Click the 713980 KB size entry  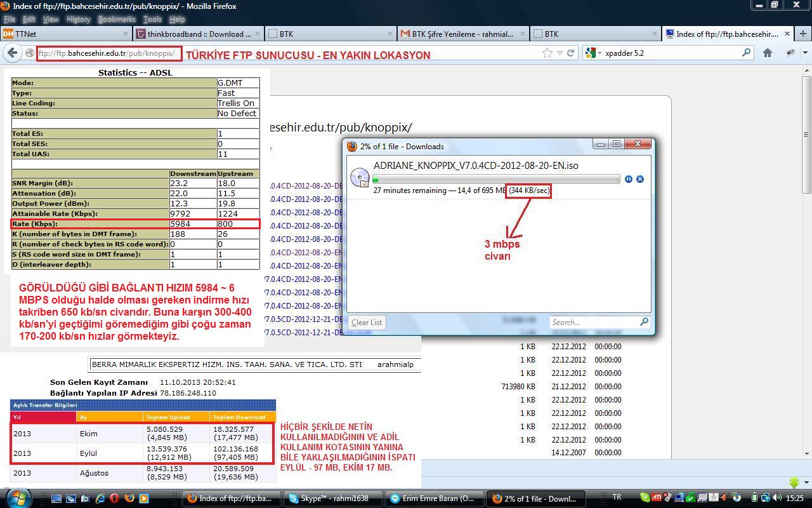(x=518, y=386)
